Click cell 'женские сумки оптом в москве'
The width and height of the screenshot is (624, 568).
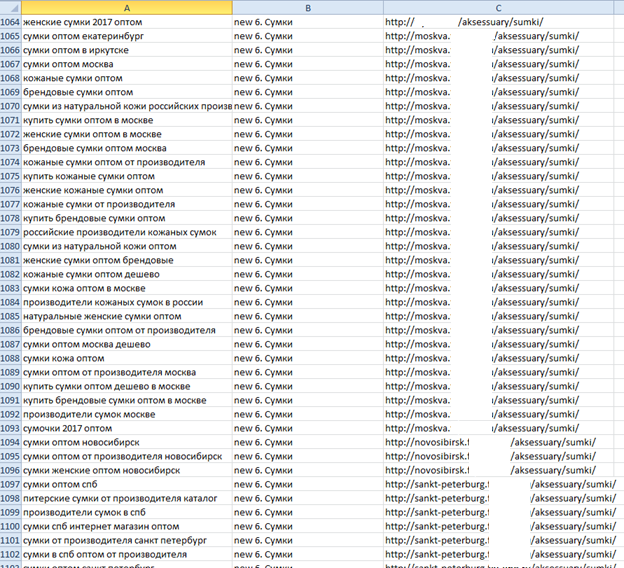pyautogui.click(x=127, y=134)
